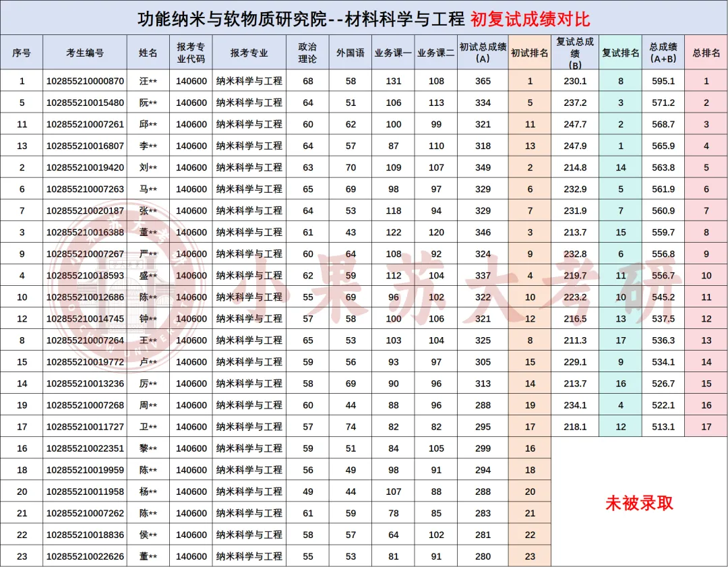Image resolution: width=728 pixels, height=567 pixels.
Task: Click the 考生编号 column header
Action: (x=85, y=53)
